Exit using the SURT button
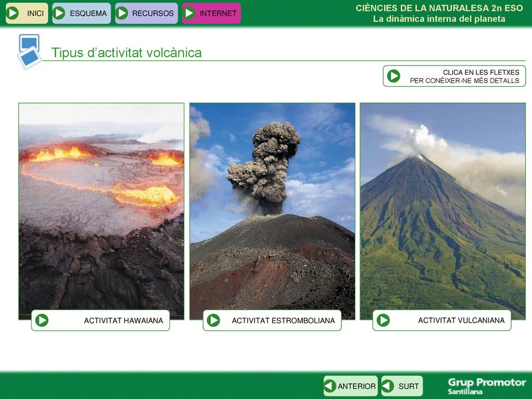This screenshot has height=399, width=532. tap(402, 386)
